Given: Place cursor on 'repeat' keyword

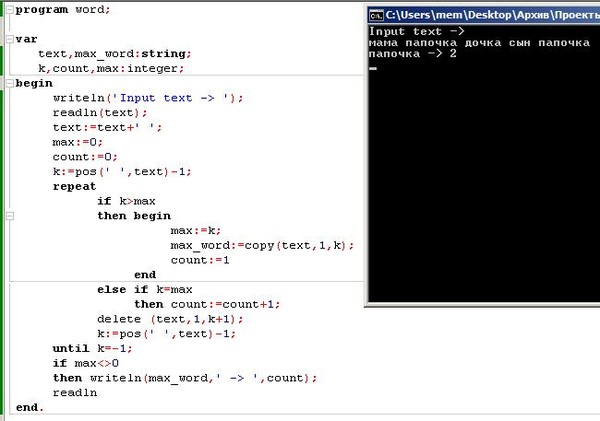Looking at the screenshot, I should pos(75,186).
